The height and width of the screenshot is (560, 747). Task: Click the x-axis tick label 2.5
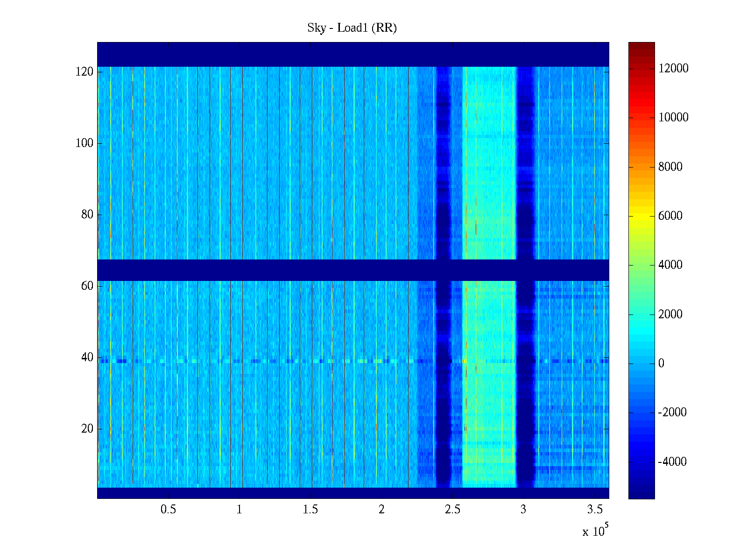click(452, 510)
